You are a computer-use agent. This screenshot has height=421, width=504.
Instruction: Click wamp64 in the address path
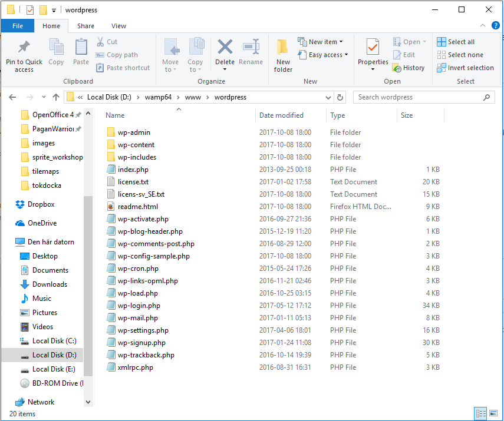click(158, 97)
